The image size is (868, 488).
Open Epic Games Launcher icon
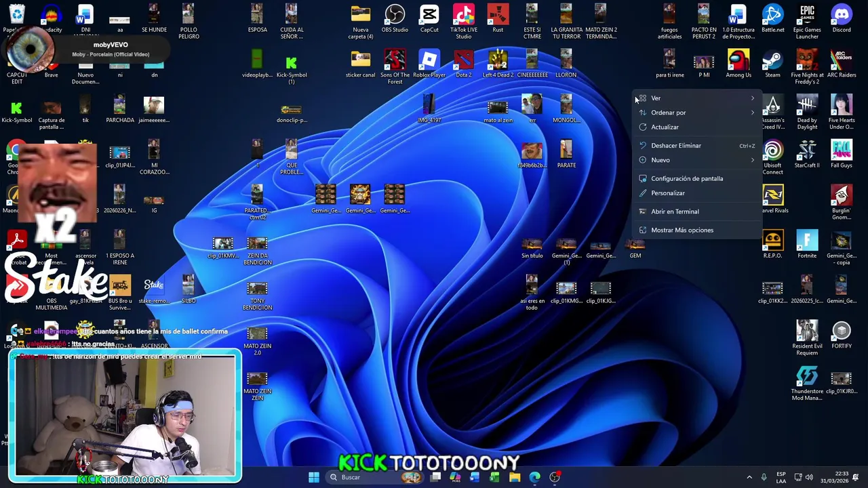coord(807,22)
